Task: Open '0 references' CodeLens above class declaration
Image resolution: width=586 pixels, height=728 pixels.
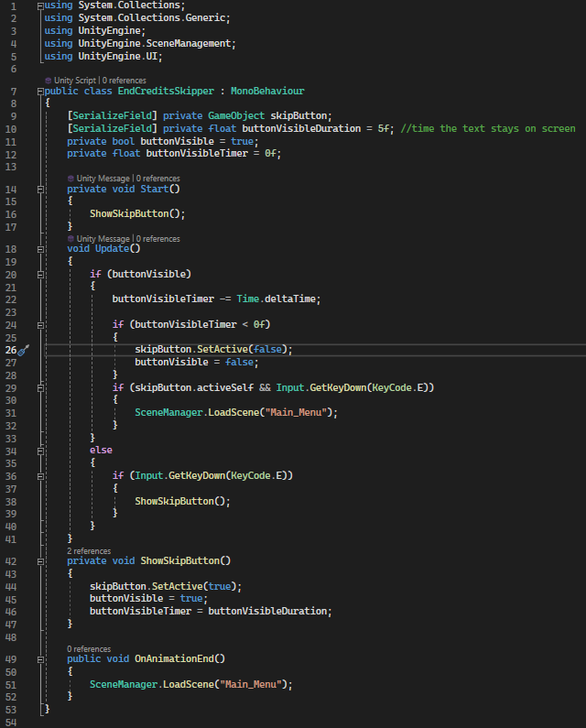Action: (124, 81)
